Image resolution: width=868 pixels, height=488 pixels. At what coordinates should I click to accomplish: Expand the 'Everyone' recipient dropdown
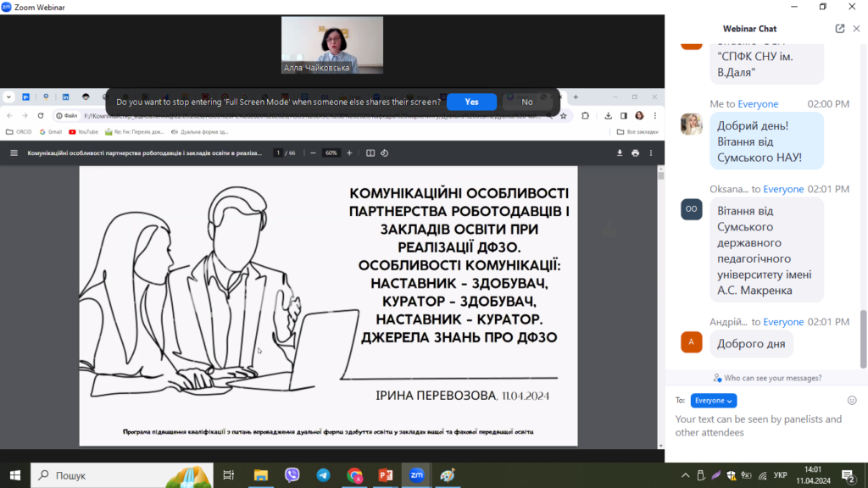[713, 401]
